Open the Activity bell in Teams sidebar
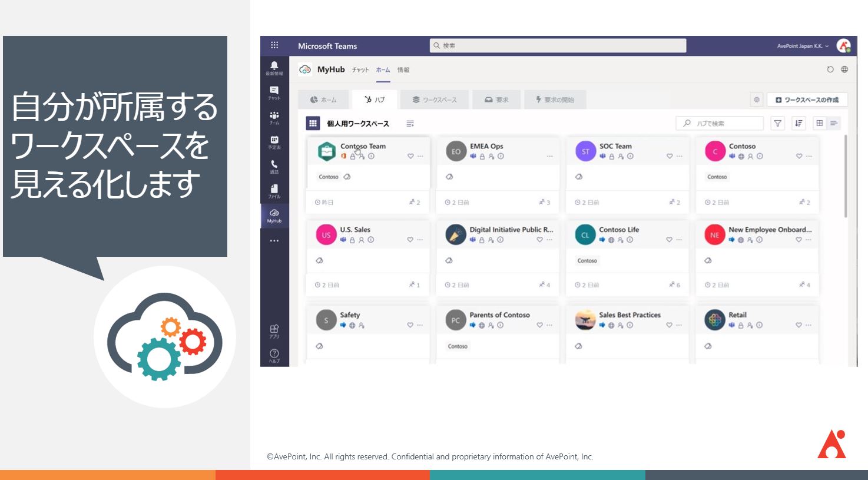This screenshot has width=868, height=480. pos(274,68)
